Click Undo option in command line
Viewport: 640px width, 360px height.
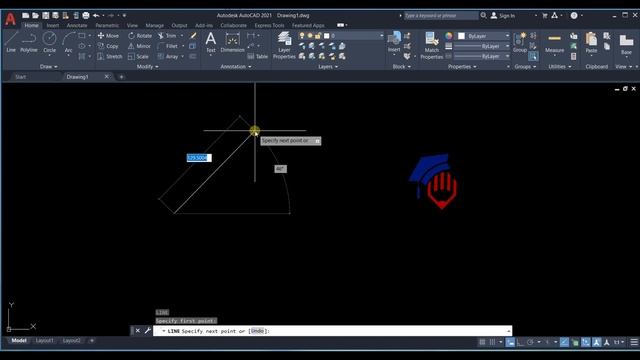point(257,331)
